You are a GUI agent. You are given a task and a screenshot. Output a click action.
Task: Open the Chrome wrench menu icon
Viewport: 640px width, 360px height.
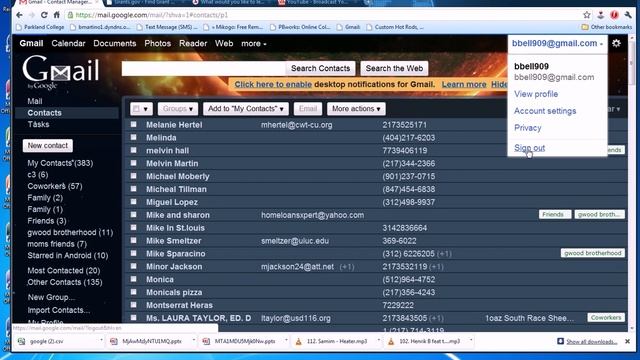click(x=628, y=15)
